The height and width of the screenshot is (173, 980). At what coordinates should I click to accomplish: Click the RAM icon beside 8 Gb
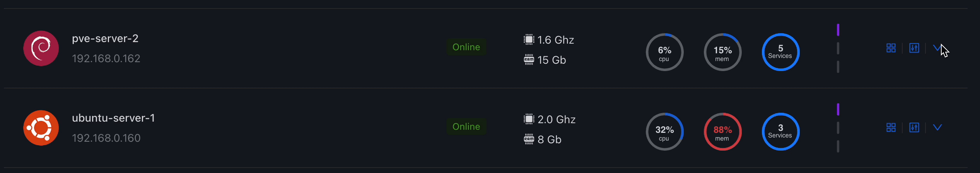[x=529, y=139]
